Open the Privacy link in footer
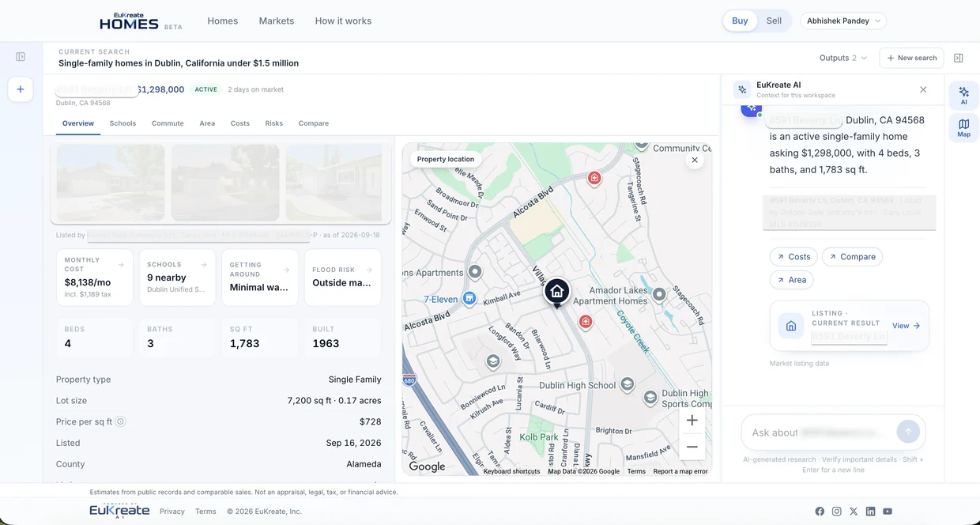The image size is (980, 525). [x=172, y=512]
